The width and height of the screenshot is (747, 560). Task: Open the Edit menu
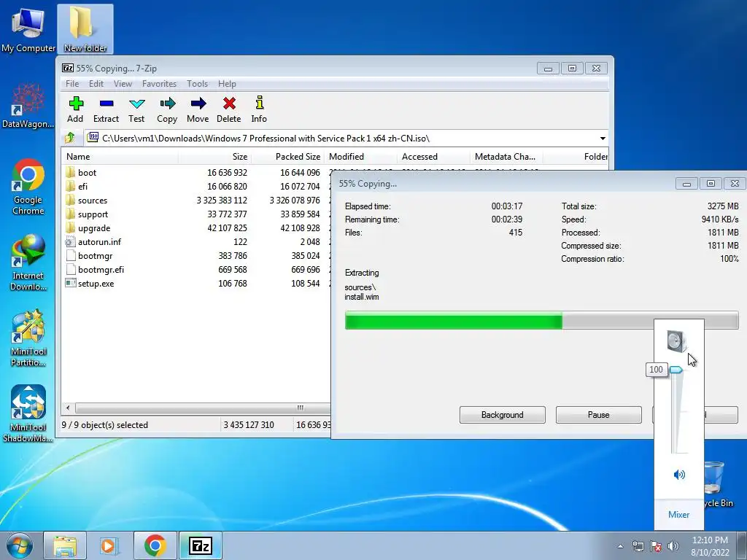[96, 84]
